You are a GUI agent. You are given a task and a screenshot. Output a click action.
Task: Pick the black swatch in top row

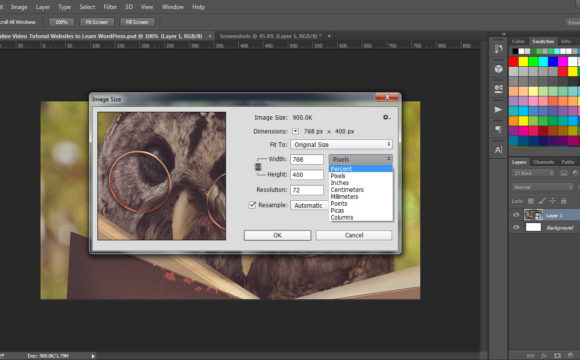coord(515,51)
